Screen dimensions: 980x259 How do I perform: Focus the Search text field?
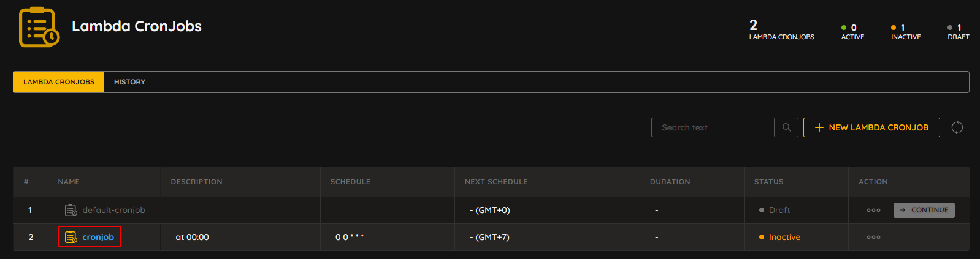click(x=713, y=127)
